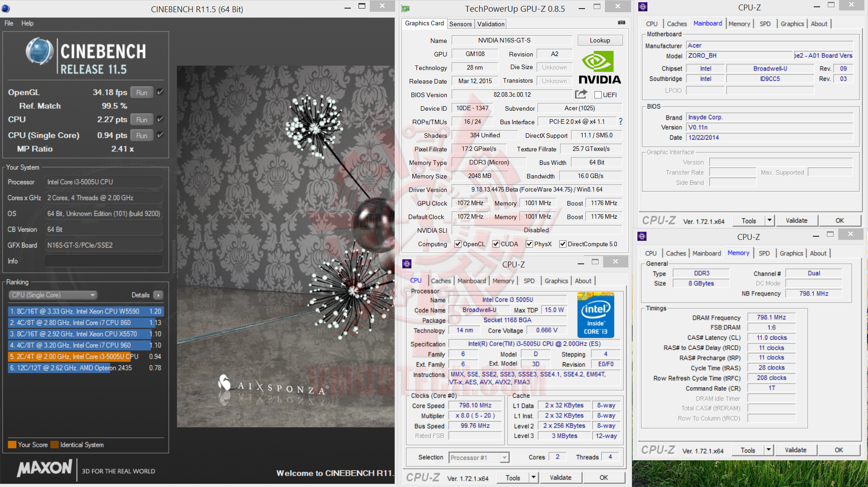Click the BIOS Date value 12/22/2014
868x487 pixels.
(769, 137)
